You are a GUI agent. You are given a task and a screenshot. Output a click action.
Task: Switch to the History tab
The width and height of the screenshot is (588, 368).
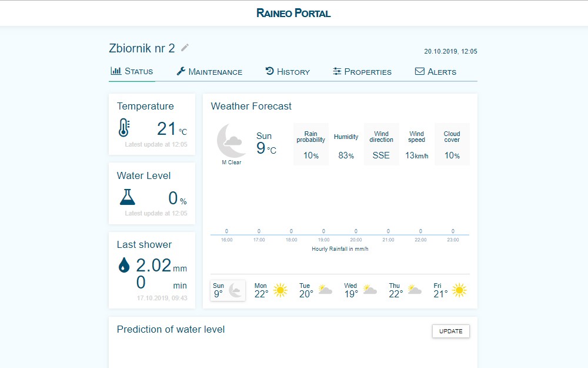click(x=288, y=71)
